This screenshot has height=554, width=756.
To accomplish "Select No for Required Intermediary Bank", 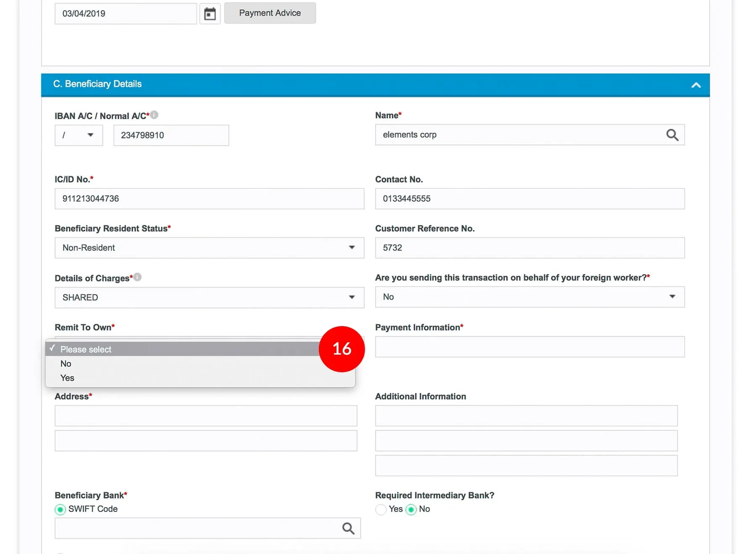I will pyautogui.click(x=411, y=509).
